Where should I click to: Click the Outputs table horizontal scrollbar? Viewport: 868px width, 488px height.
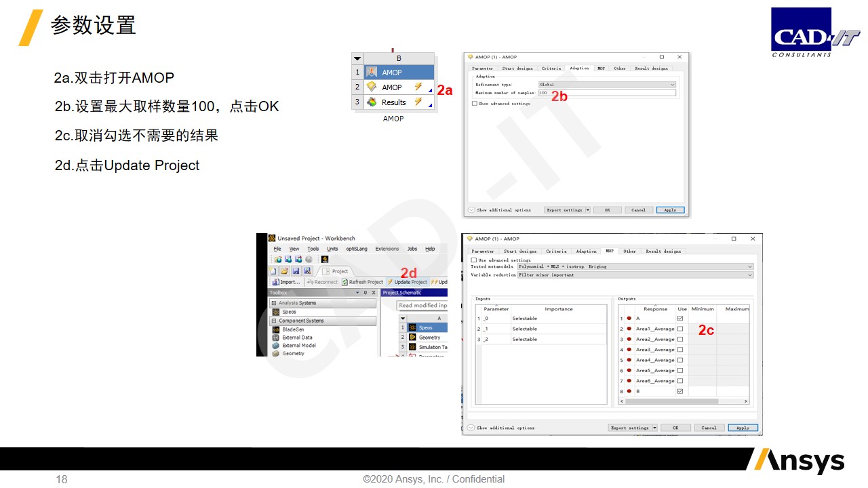[x=671, y=401]
